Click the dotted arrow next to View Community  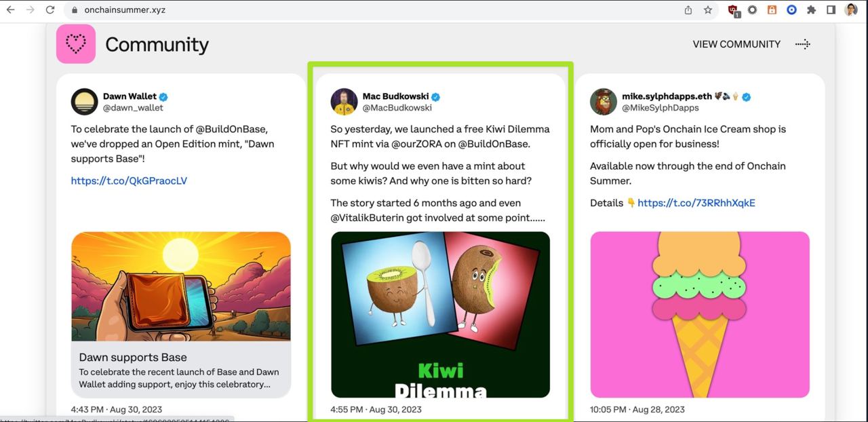click(802, 44)
